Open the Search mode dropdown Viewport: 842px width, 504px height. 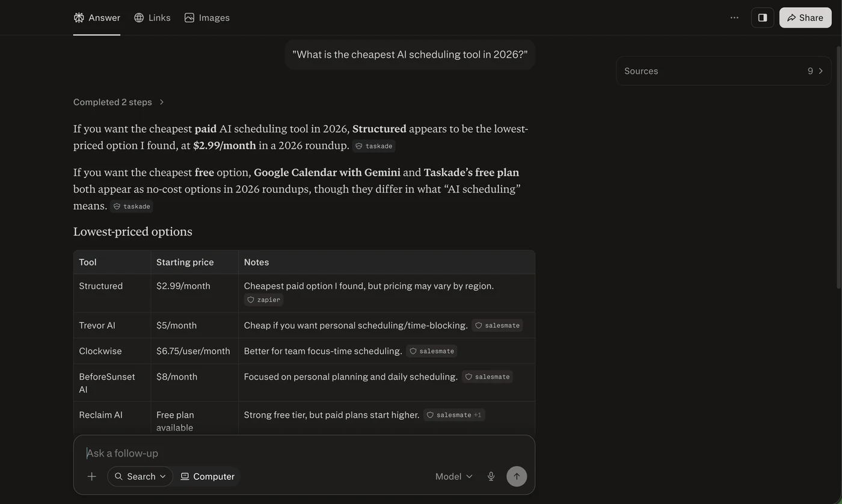coord(140,476)
